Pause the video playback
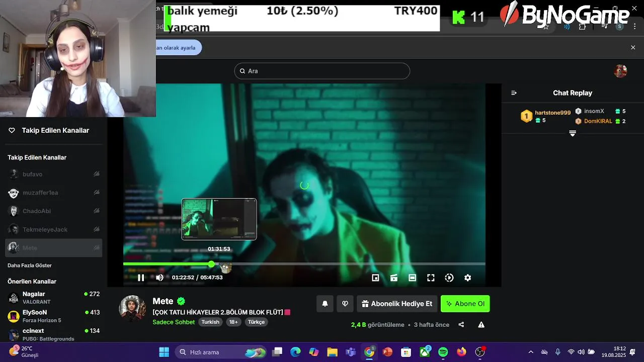 (141, 278)
